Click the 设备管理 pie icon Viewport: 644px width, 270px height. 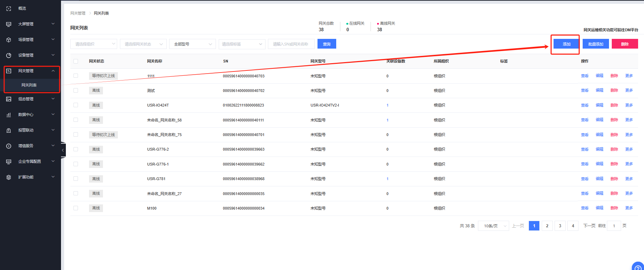pos(9,55)
